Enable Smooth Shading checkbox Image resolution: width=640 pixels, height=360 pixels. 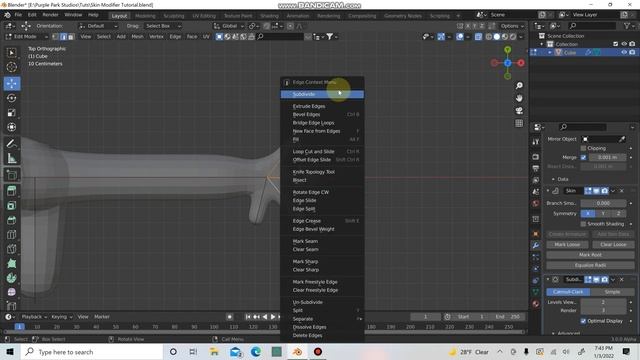(x=583, y=224)
